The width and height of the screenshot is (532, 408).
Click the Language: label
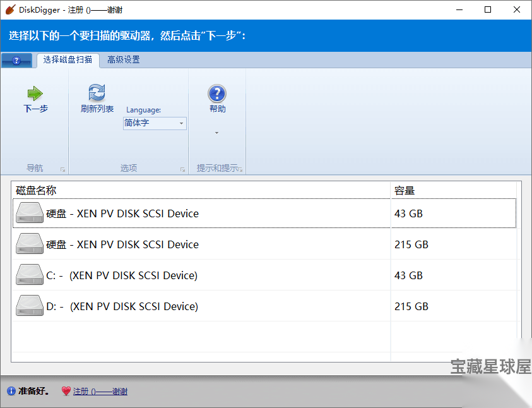pos(143,110)
